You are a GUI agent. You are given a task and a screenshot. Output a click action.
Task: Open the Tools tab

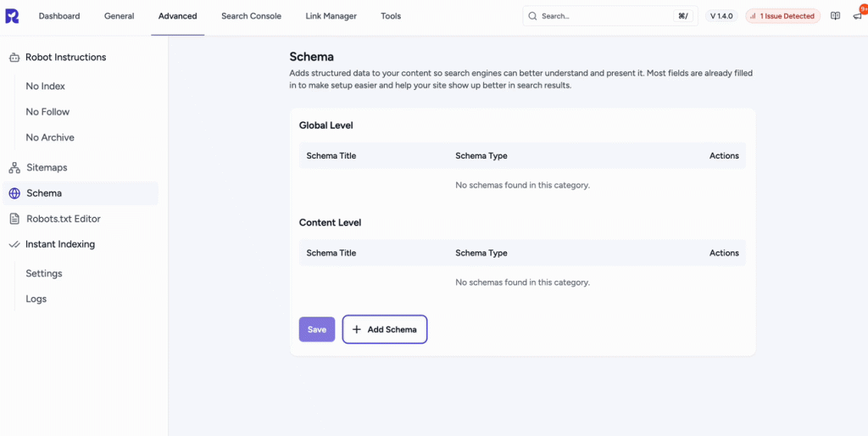click(x=391, y=16)
